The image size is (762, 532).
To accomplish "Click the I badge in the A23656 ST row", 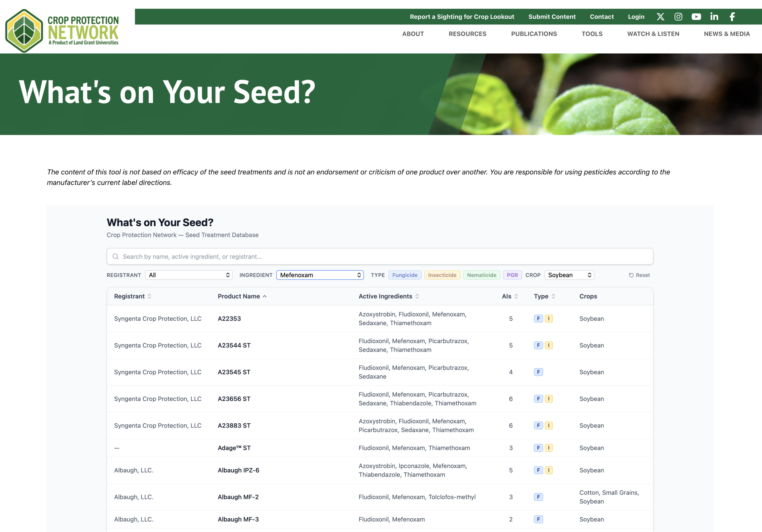I will (548, 399).
